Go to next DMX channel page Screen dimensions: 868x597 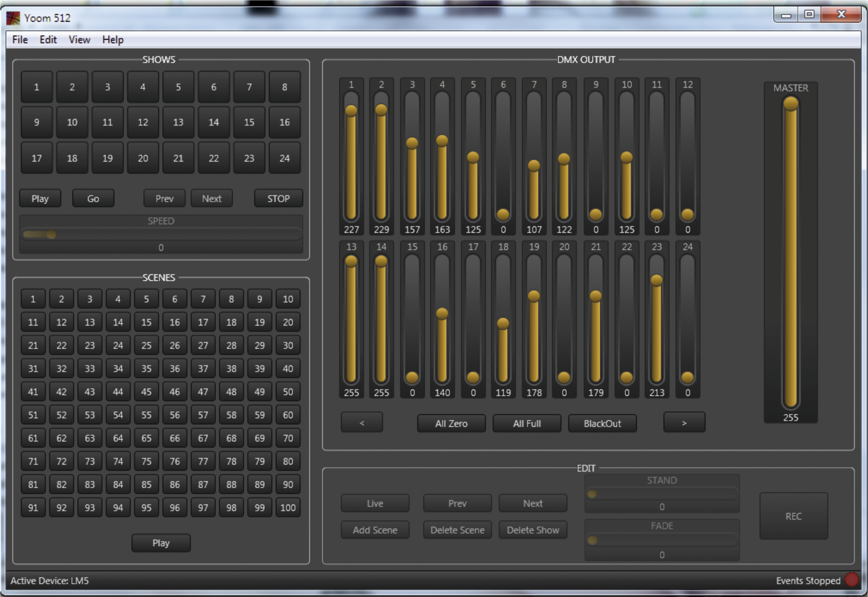coord(684,423)
